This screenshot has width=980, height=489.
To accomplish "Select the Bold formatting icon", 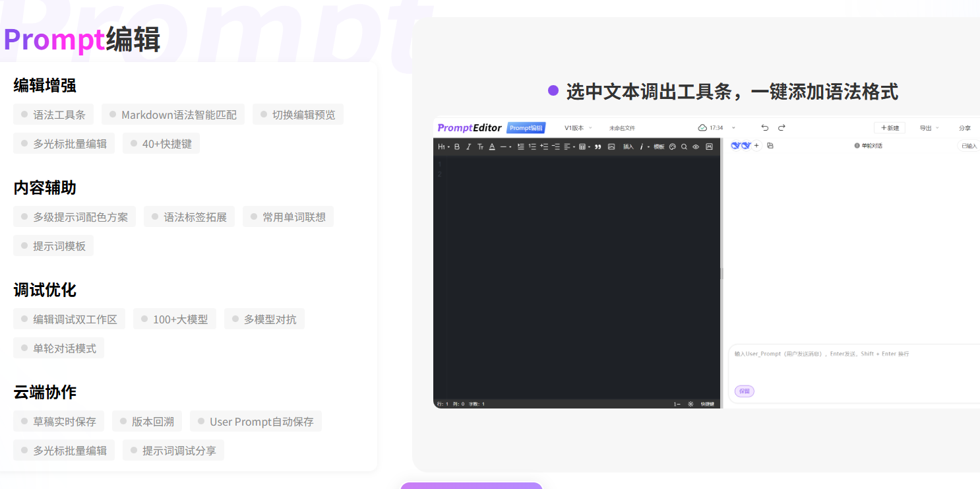I will point(457,147).
